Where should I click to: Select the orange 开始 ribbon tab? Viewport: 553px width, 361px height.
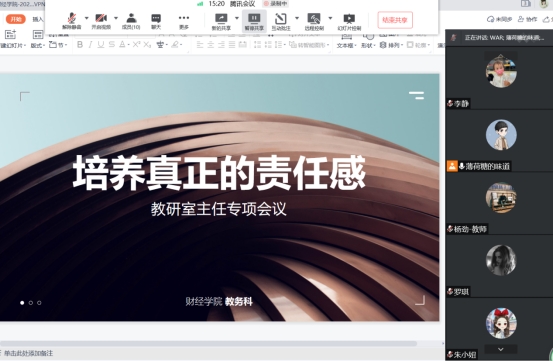pyautogui.click(x=16, y=19)
